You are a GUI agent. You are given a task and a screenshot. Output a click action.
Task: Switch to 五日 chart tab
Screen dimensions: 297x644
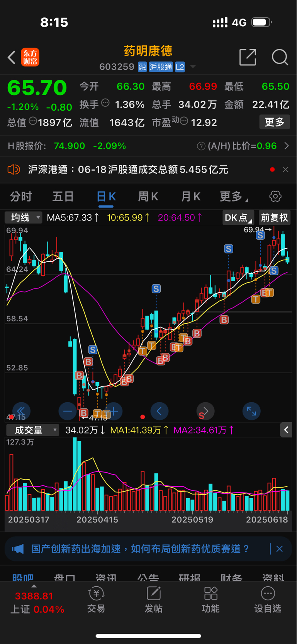63,196
